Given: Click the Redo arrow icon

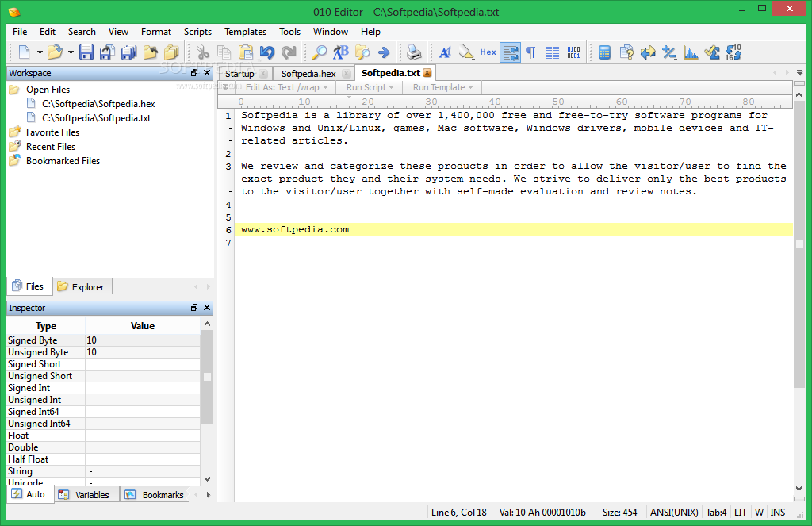Looking at the screenshot, I should pos(289,52).
